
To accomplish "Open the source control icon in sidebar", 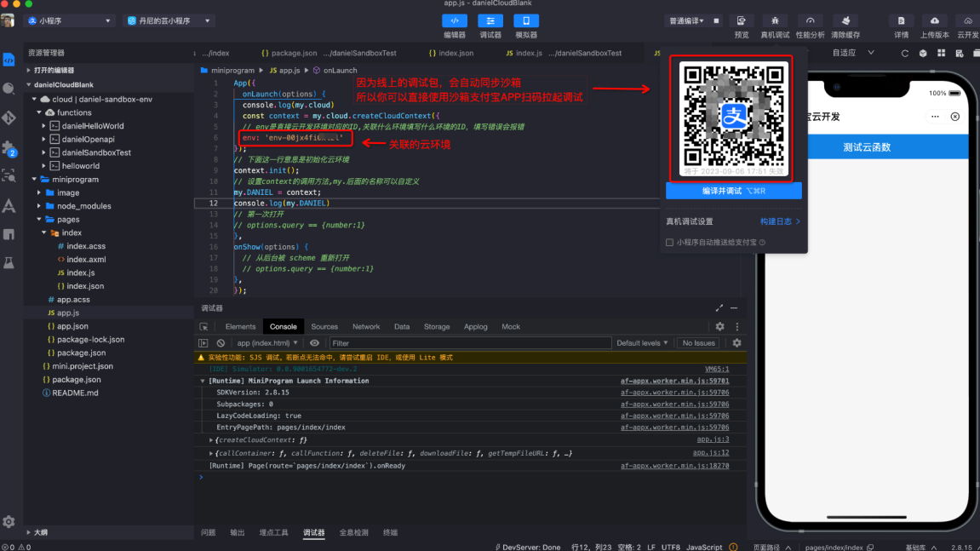I will point(9,118).
